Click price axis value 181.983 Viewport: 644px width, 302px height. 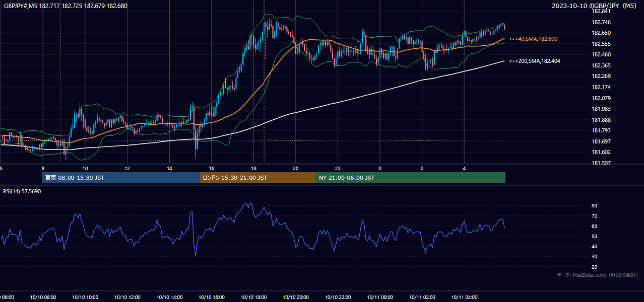pyautogui.click(x=601, y=109)
